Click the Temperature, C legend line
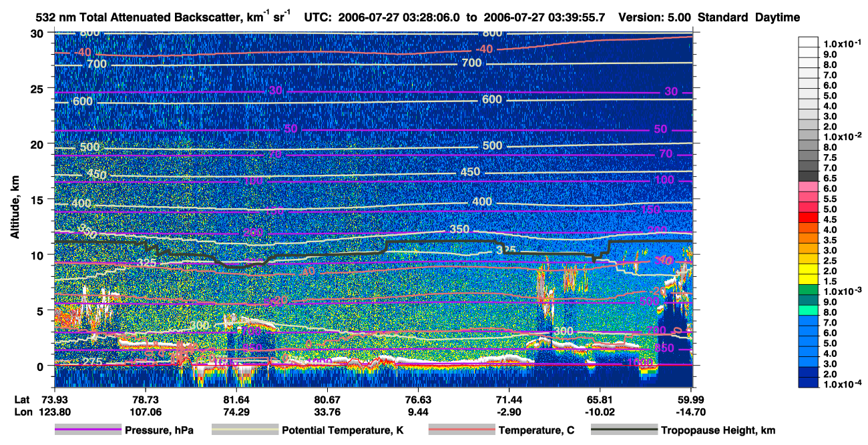 [462, 430]
